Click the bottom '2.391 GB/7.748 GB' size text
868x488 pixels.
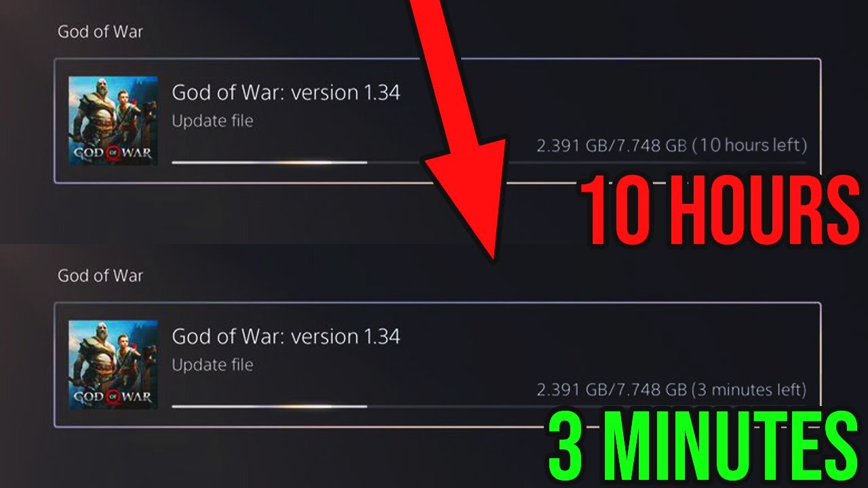click(x=611, y=390)
